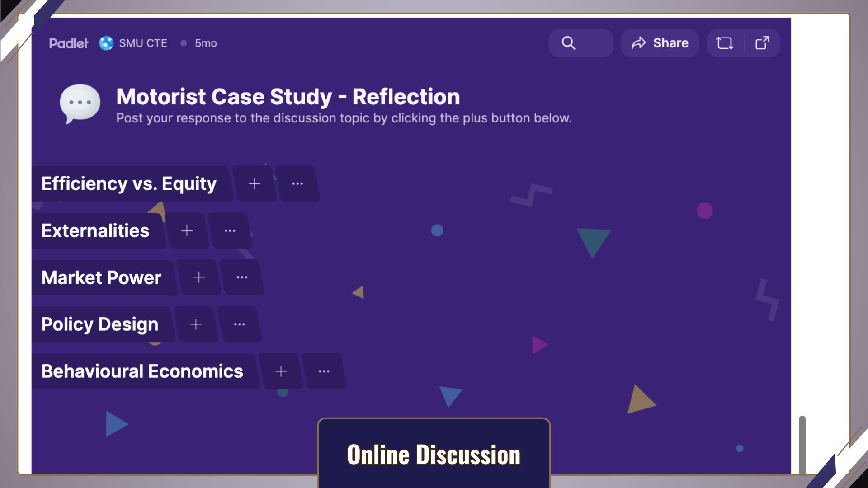Select the Behavioural Economics section title
This screenshot has width=868, height=488.
pos(142,371)
